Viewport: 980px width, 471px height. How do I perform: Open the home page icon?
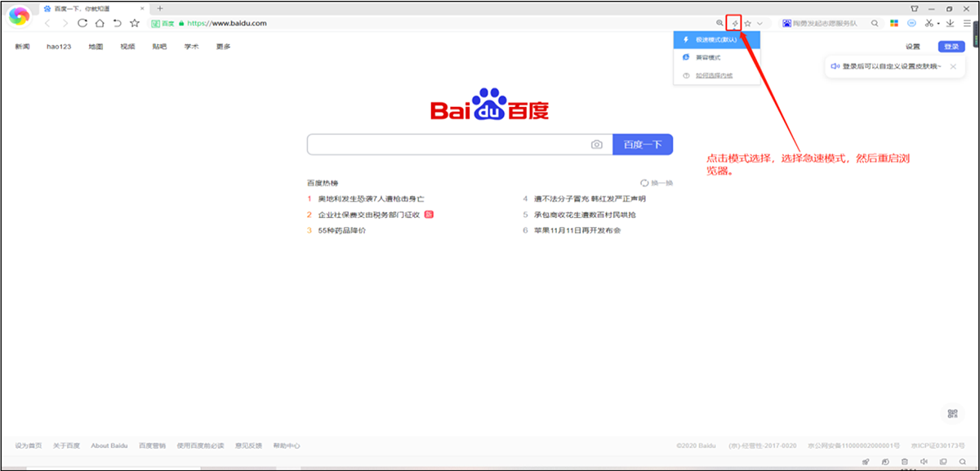pyautogui.click(x=100, y=23)
